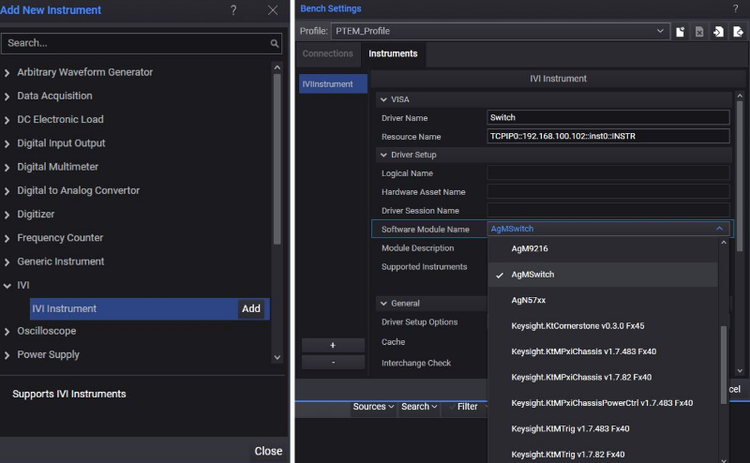Open the Profile dropdown
Viewport: 750px width, 463px height.
pos(660,32)
